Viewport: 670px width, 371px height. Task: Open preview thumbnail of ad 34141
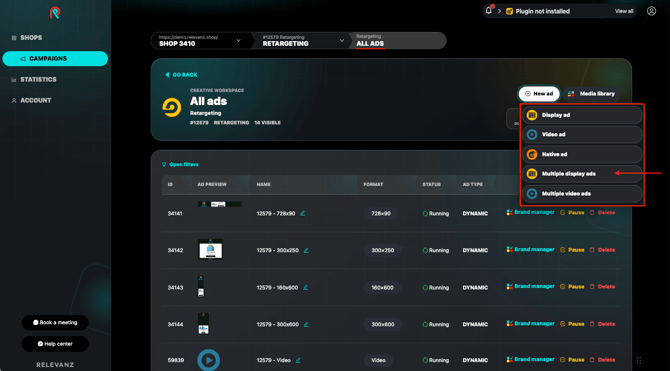pos(220,204)
